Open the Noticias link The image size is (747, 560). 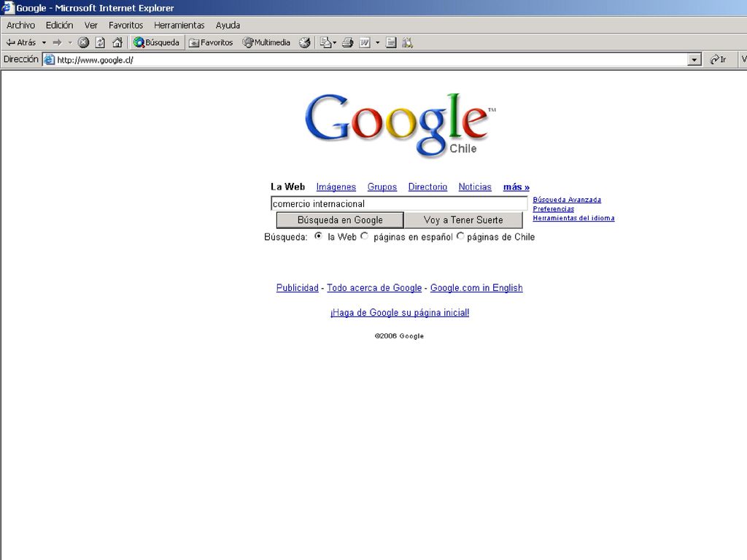[x=475, y=187]
